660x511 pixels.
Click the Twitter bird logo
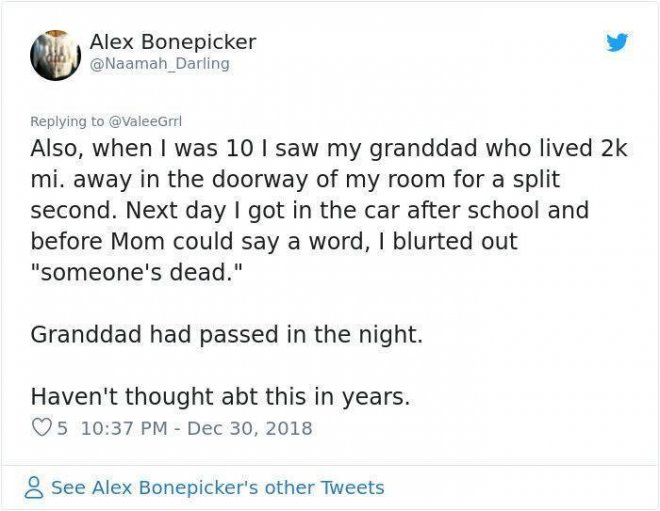617,43
